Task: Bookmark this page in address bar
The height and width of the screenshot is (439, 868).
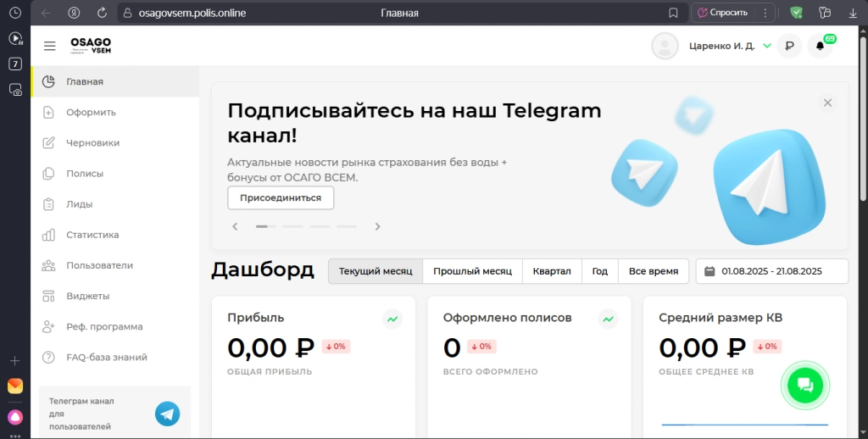Action: click(x=673, y=13)
